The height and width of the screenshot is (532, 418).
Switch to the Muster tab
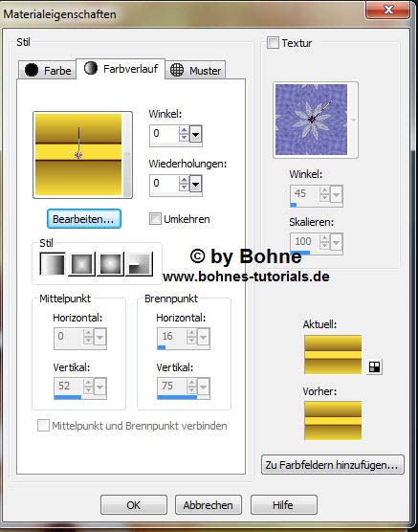pyautogui.click(x=195, y=70)
